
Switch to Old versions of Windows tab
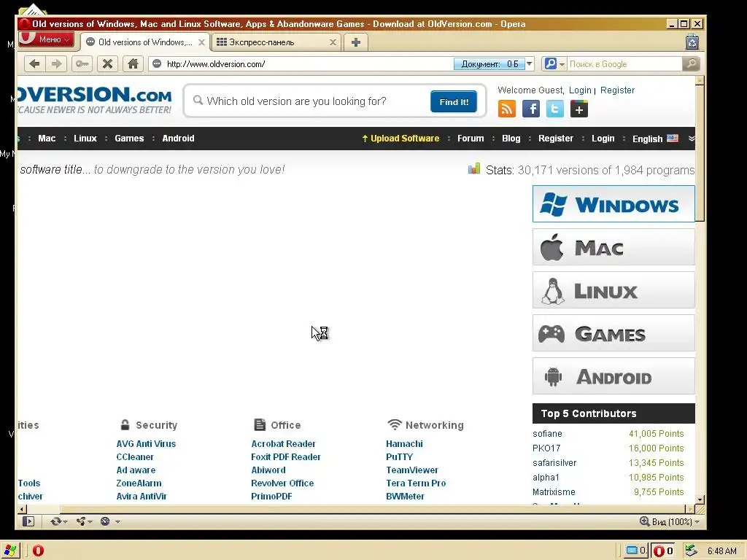[x=145, y=42]
